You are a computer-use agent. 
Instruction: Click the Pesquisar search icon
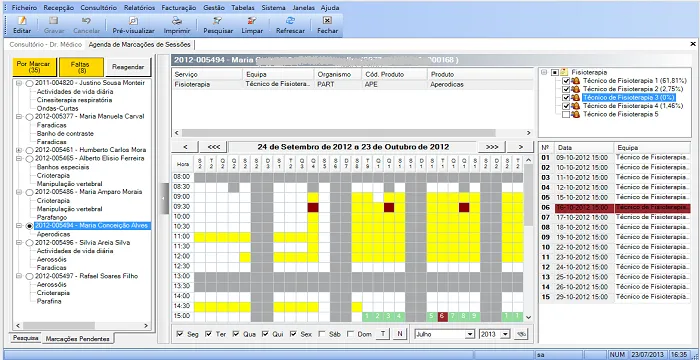218,21
